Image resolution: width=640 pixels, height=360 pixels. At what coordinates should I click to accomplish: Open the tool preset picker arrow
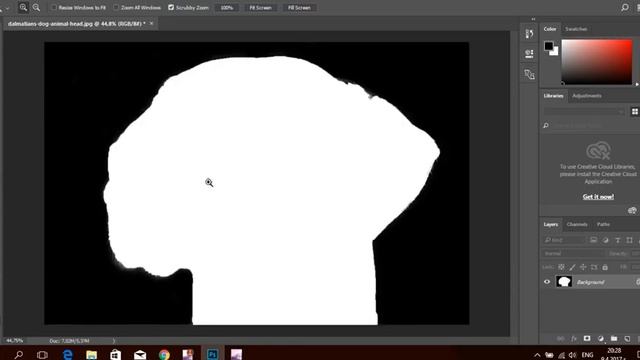coord(7,8)
